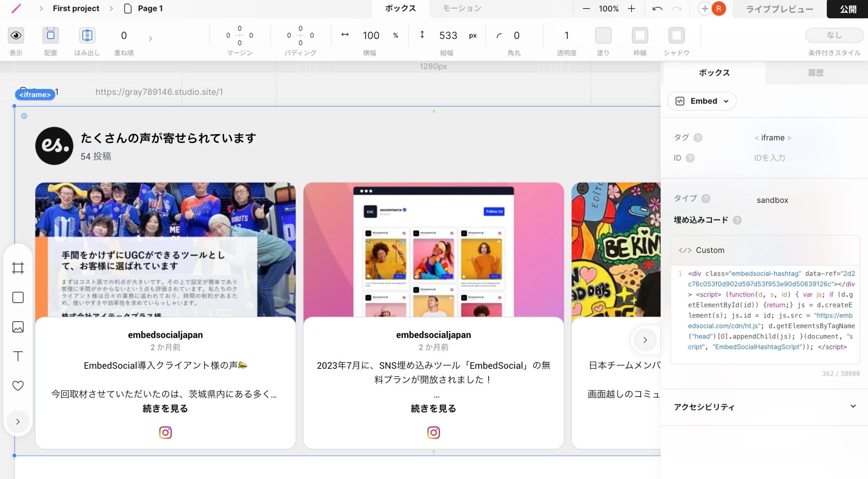868x479 pixels.
Task: Select the box rectangle tool
Action: (x=18, y=298)
